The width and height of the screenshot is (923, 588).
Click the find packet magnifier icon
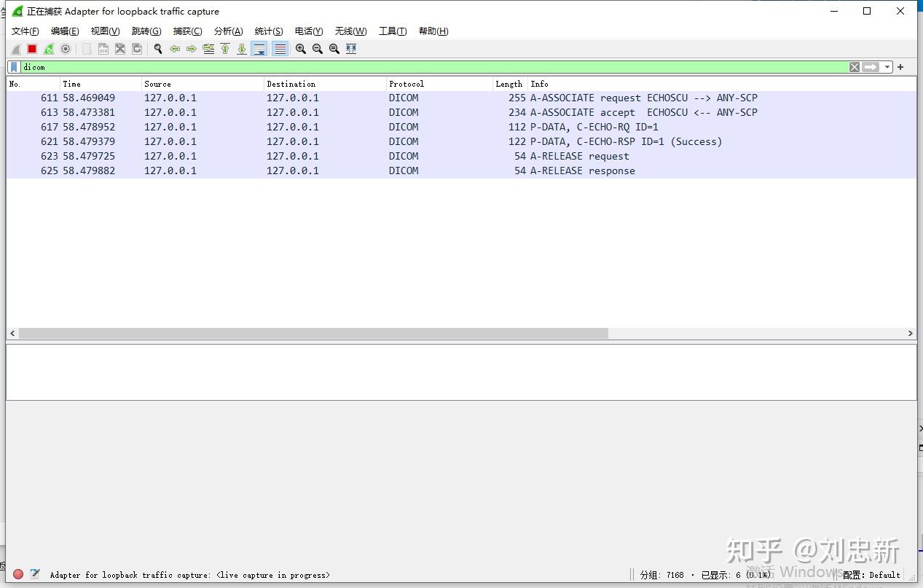pyautogui.click(x=157, y=49)
